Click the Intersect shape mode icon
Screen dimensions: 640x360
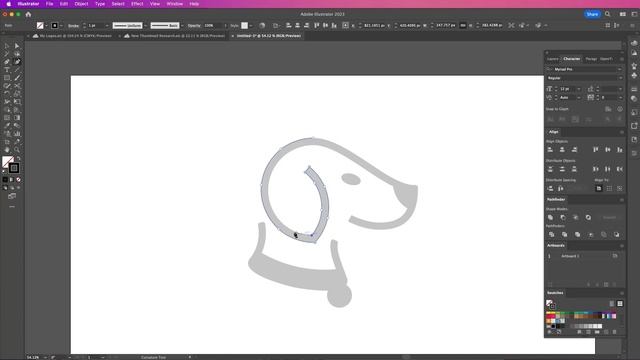click(576, 218)
